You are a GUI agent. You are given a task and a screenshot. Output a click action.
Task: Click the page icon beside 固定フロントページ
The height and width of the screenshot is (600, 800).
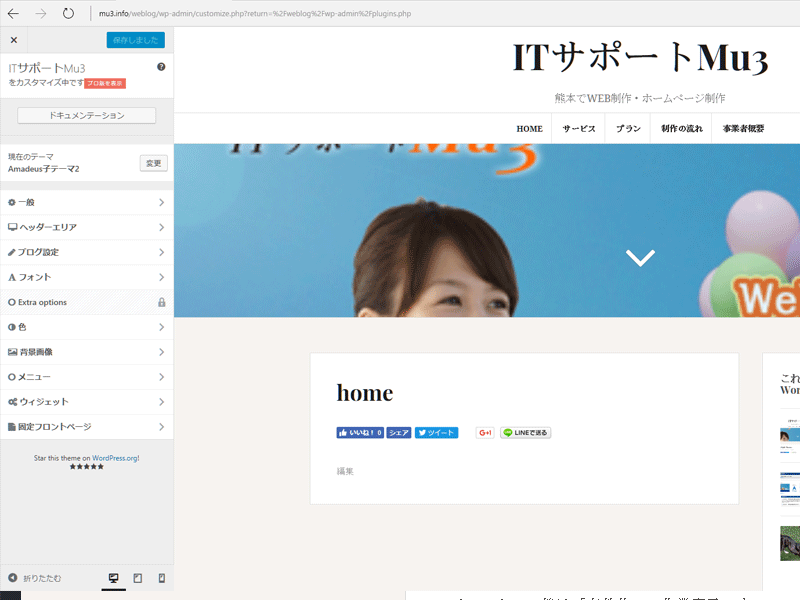(12, 427)
